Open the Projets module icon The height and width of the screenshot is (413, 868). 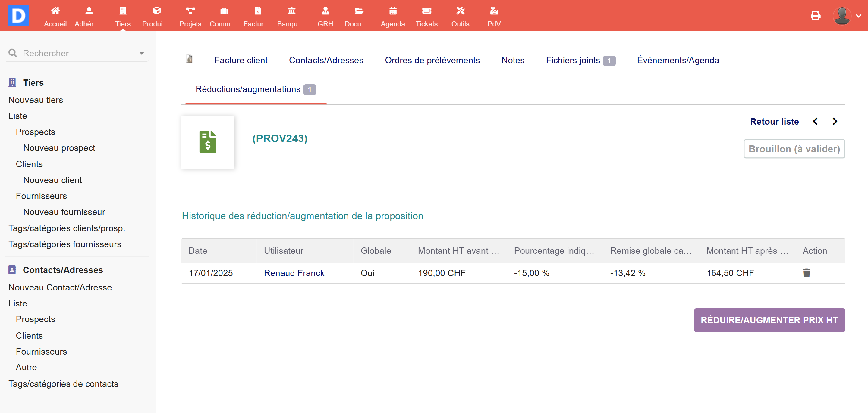(190, 11)
